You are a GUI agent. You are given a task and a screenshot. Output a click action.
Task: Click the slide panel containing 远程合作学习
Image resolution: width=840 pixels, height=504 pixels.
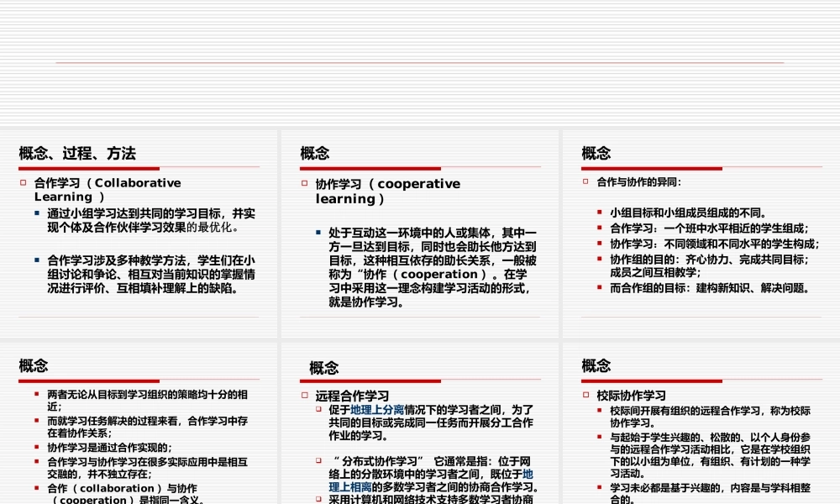pos(420,420)
